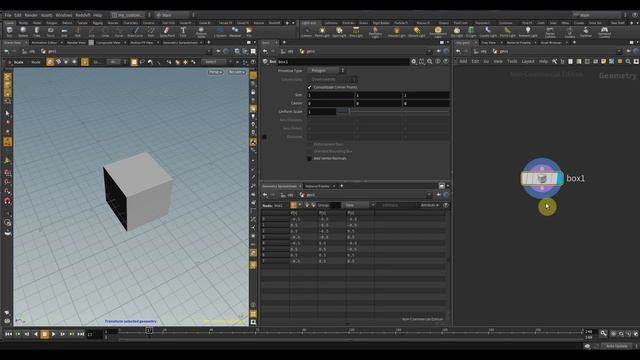Add a Spot Light from shelf
640x360 pixels.
coord(339,32)
